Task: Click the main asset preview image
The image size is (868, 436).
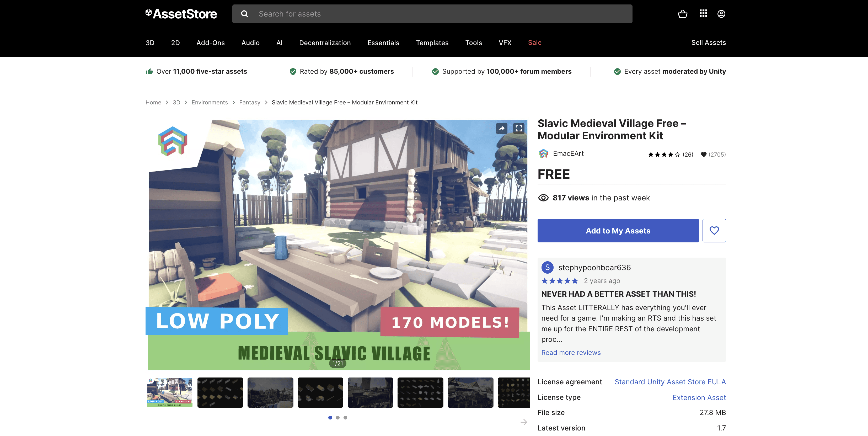Action: 338,245
